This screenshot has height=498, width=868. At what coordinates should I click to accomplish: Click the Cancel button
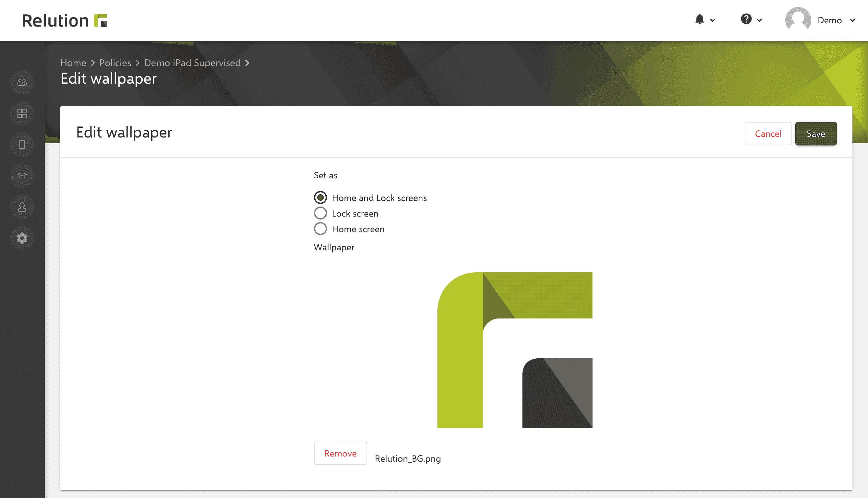click(x=768, y=134)
